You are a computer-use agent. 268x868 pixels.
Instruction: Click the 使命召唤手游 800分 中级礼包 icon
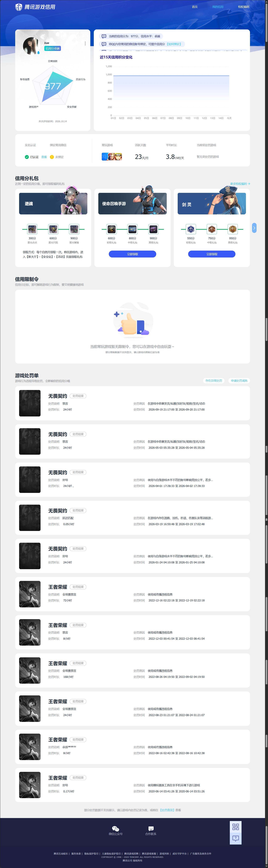click(132, 229)
